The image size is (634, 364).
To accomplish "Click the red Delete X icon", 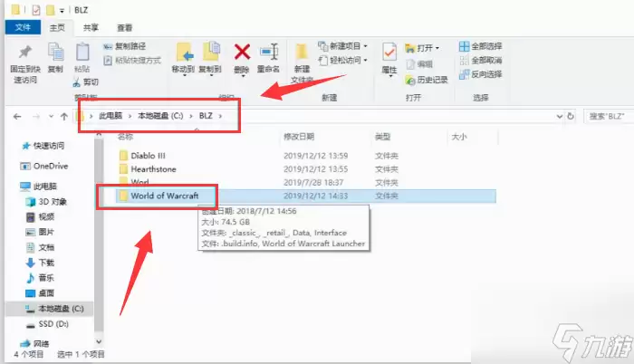I will point(242,52).
